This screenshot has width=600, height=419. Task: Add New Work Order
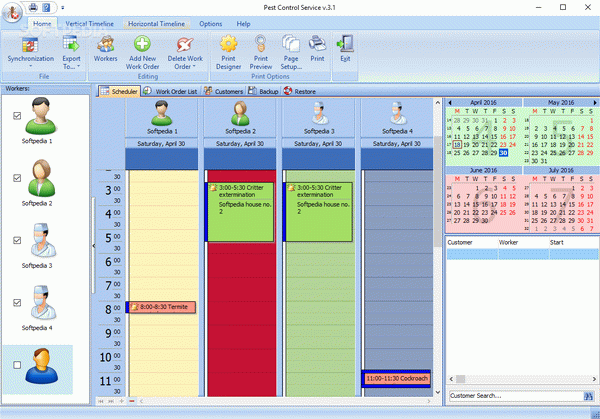coord(142,52)
